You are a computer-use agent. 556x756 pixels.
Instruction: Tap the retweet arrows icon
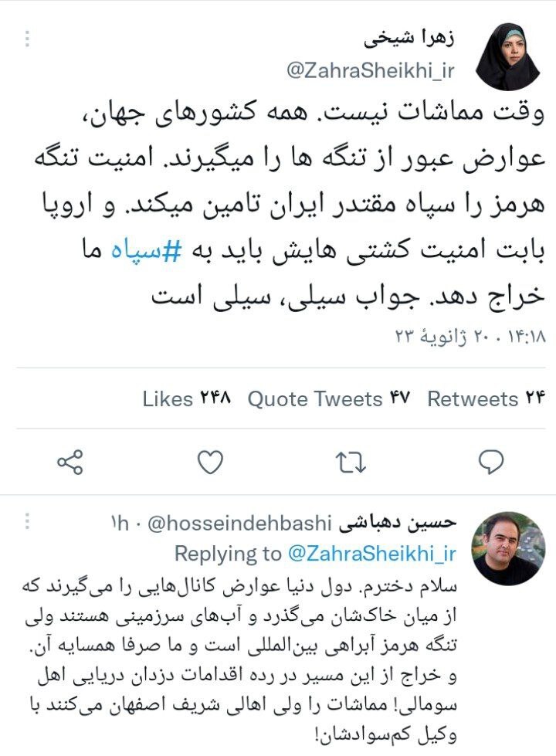[351, 463]
